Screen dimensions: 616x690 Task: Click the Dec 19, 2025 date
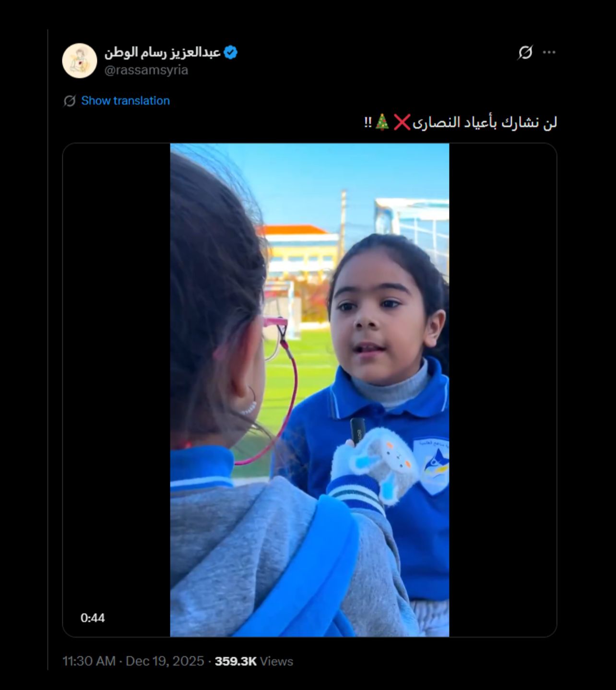point(165,661)
